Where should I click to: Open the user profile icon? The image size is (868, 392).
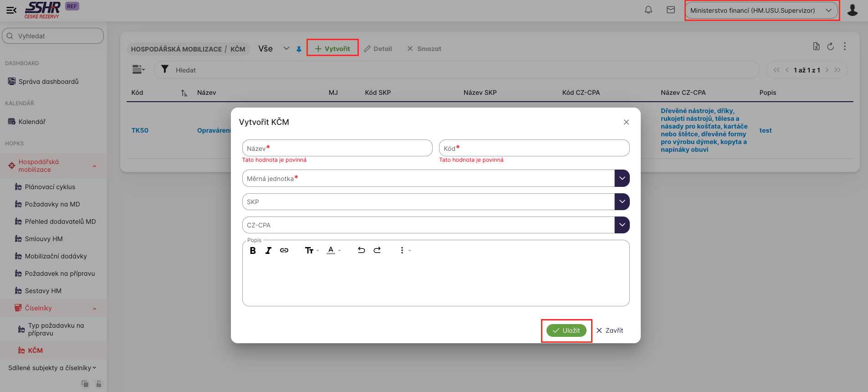click(x=852, y=10)
